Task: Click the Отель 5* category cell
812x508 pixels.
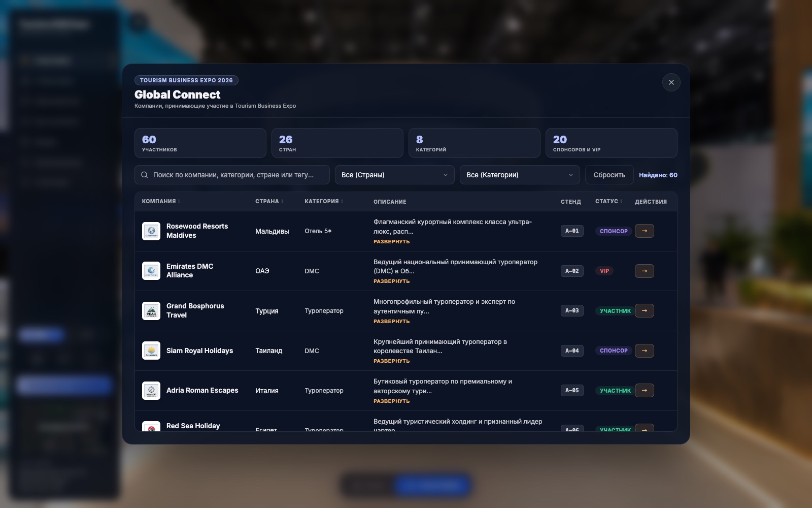Action: (318, 231)
